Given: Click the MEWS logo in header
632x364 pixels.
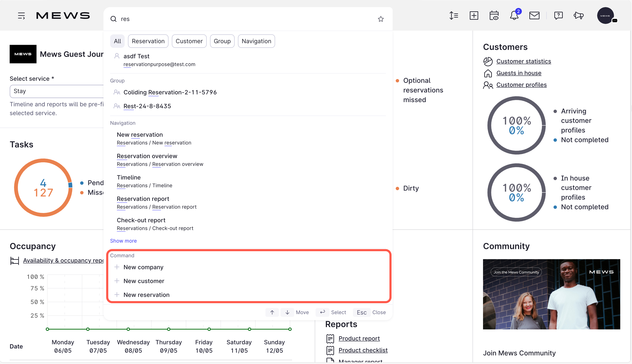Looking at the screenshot, I should tap(63, 16).
